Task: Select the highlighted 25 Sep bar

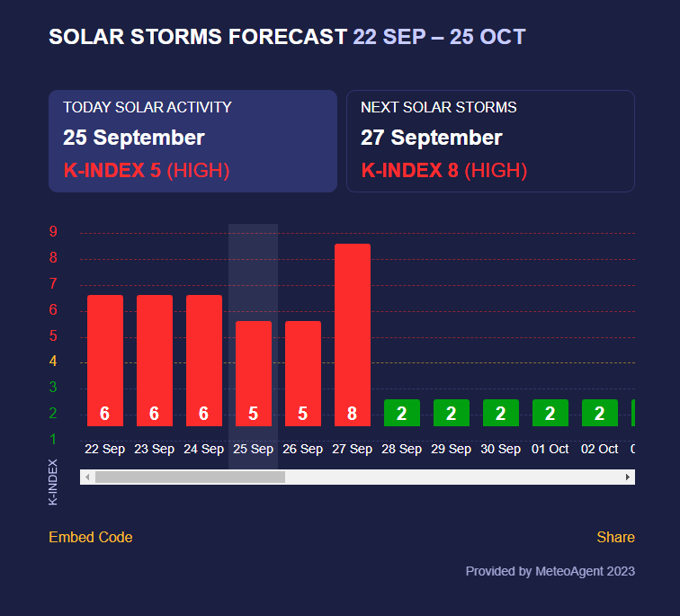Action: tap(254, 373)
